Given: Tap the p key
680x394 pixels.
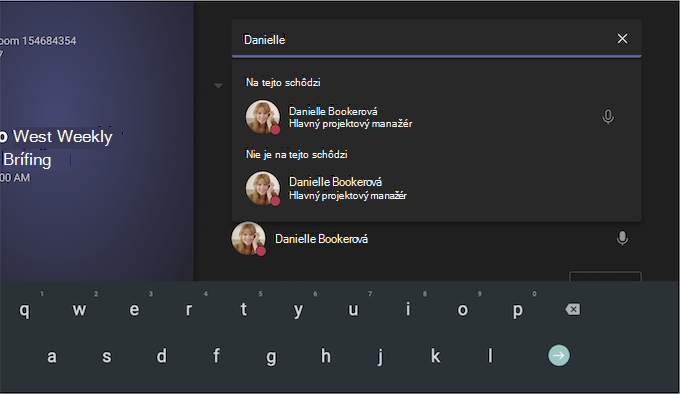Looking at the screenshot, I should [x=517, y=311].
